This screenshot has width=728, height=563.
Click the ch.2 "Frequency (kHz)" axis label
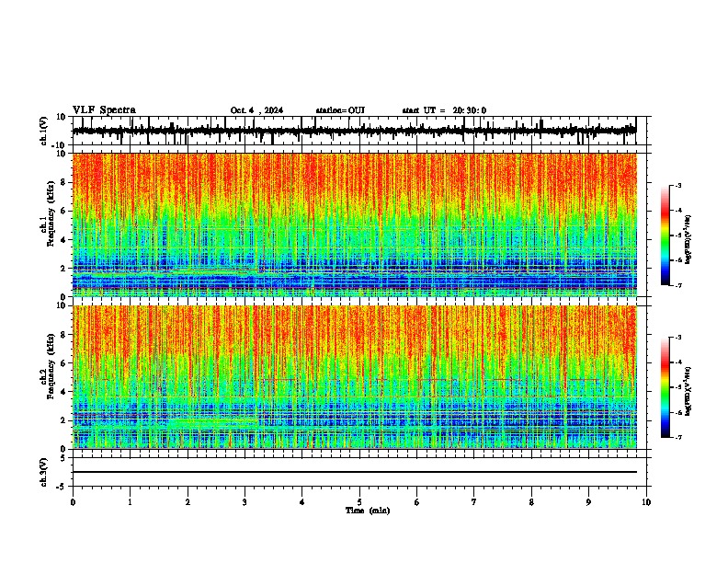click(51, 366)
